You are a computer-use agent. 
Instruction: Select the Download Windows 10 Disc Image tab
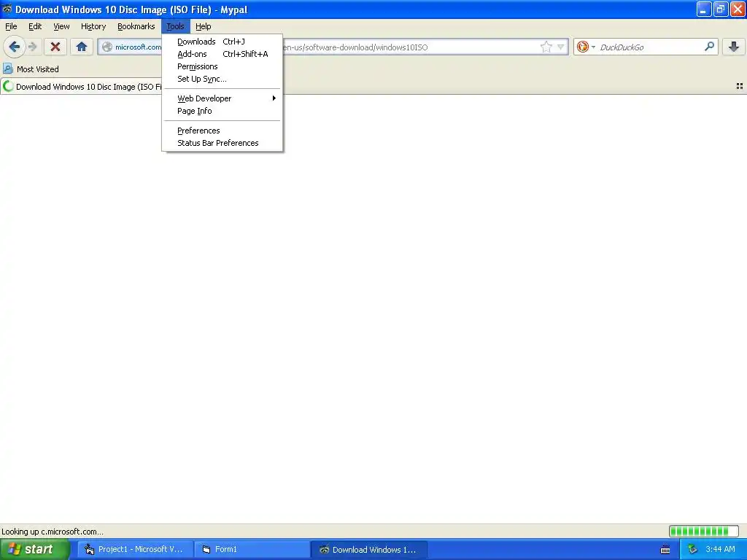82,87
